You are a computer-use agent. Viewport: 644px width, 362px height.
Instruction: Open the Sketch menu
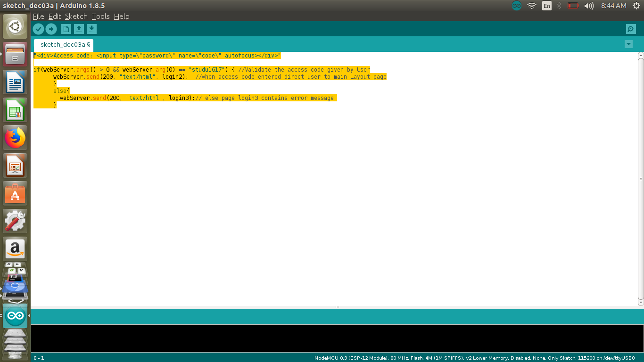[x=76, y=16]
